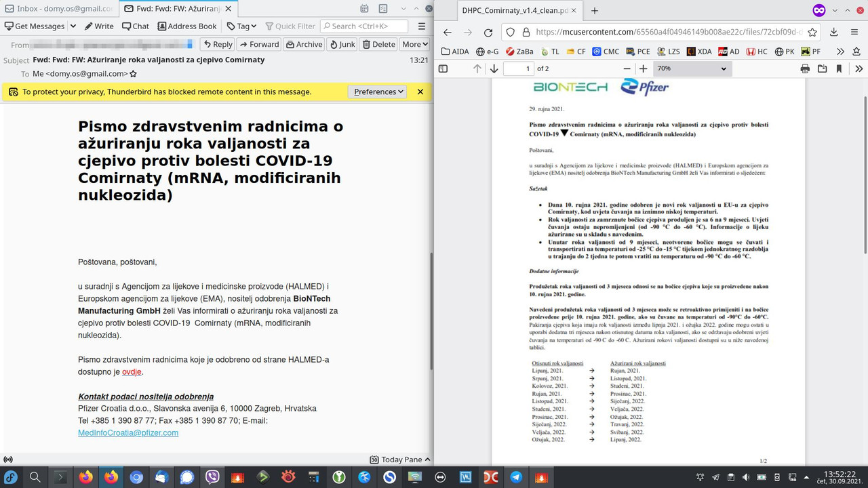This screenshot has height=488, width=868.
Task: Open ZaBa bookmark
Action: 520,52
